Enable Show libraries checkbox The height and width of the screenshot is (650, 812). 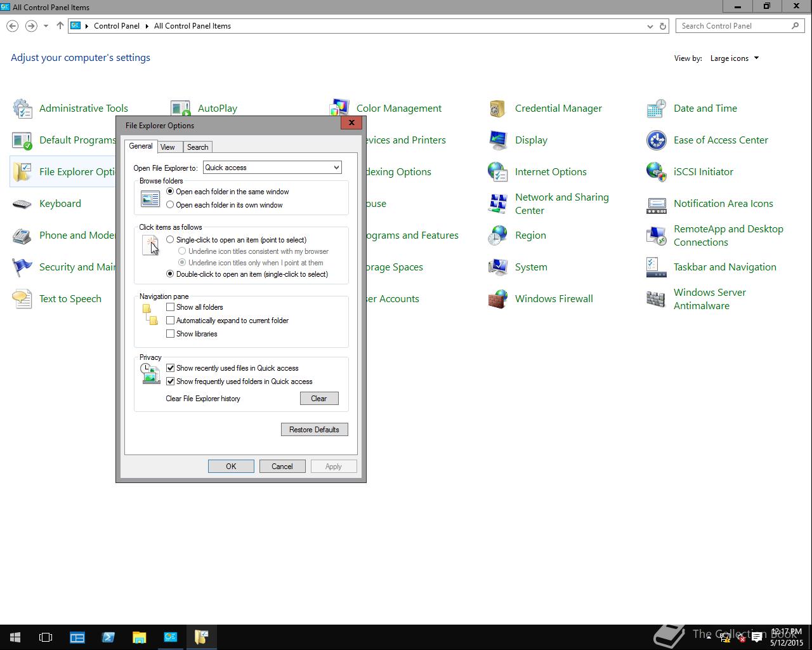[x=170, y=334]
